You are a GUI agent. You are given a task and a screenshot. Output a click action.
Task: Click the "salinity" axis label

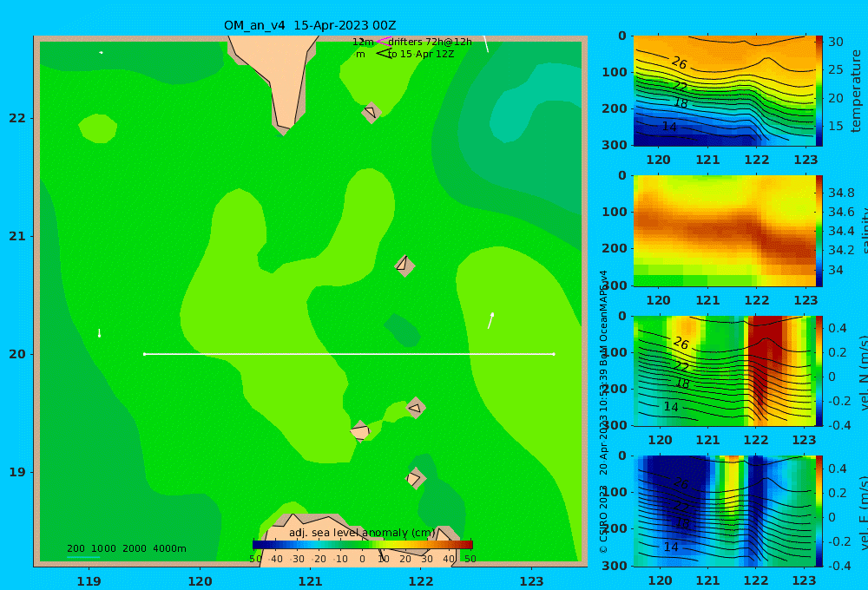coord(864,231)
